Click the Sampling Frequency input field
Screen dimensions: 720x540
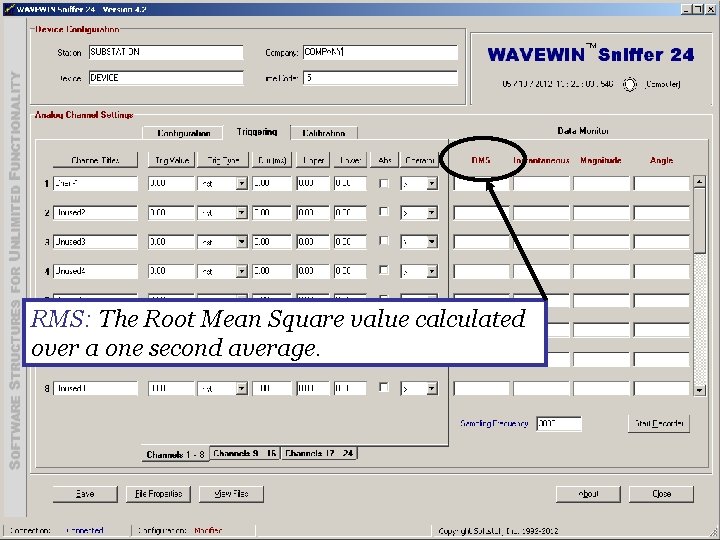click(x=559, y=423)
